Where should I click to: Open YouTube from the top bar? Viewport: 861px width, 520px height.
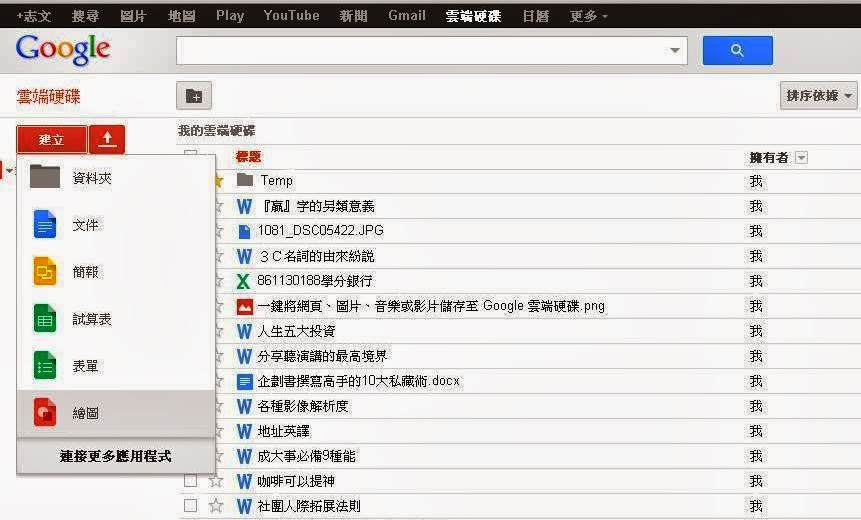[x=291, y=15]
